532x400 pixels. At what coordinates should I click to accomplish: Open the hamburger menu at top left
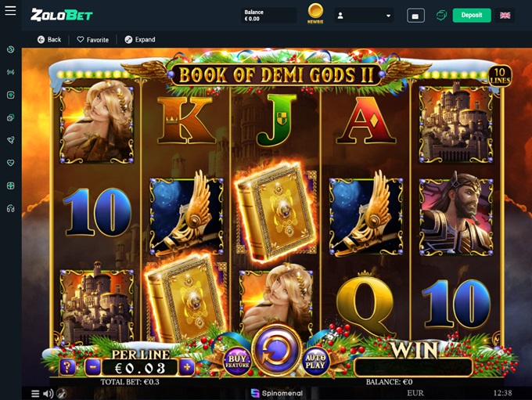(x=10, y=10)
